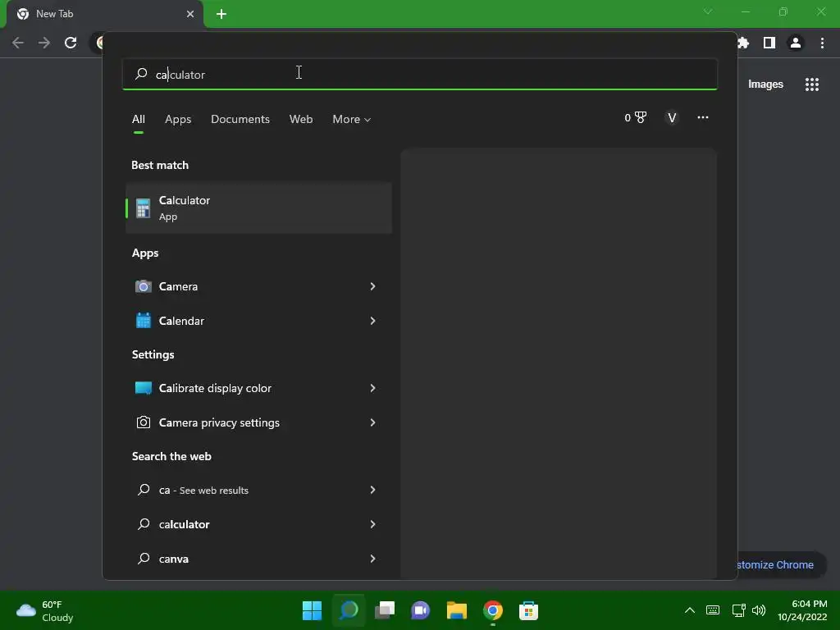This screenshot has height=630, width=840.
Task: Select 'ca - See web results' entry
Action: click(x=258, y=490)
